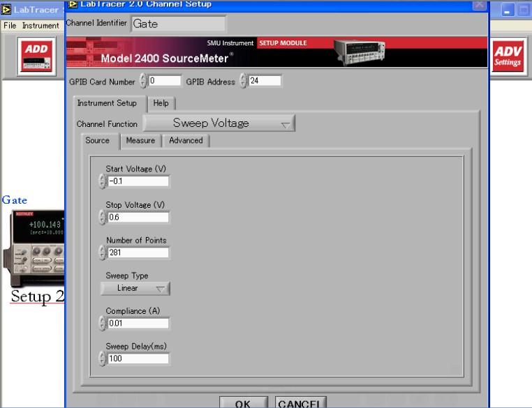Viewport: 532px width, 408px height.
Task: Select the Measure tab
Action: pos(141,141)
